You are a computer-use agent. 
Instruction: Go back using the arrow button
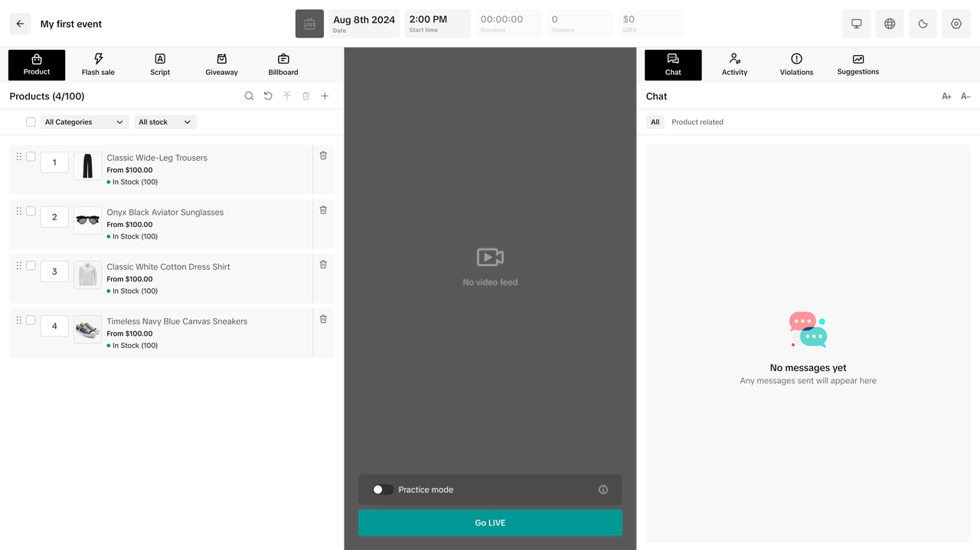pos(20,24)
